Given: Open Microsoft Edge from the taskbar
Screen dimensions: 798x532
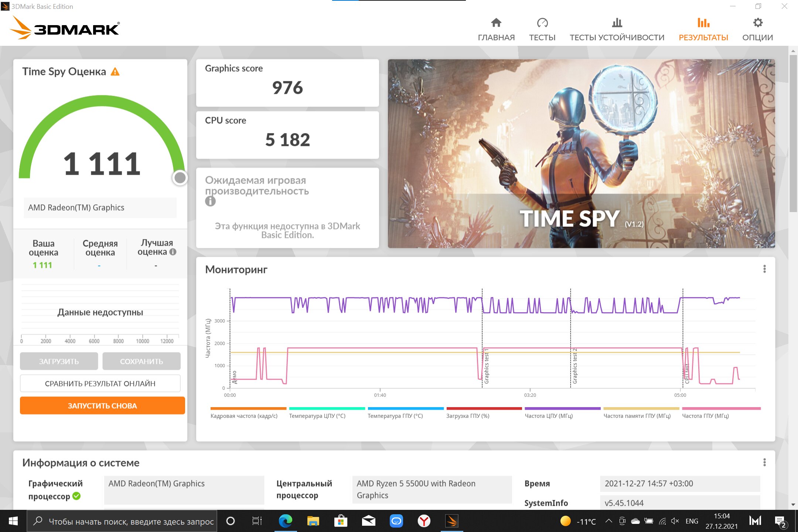Looking at the screenshot, I should [x=285, y=521].
